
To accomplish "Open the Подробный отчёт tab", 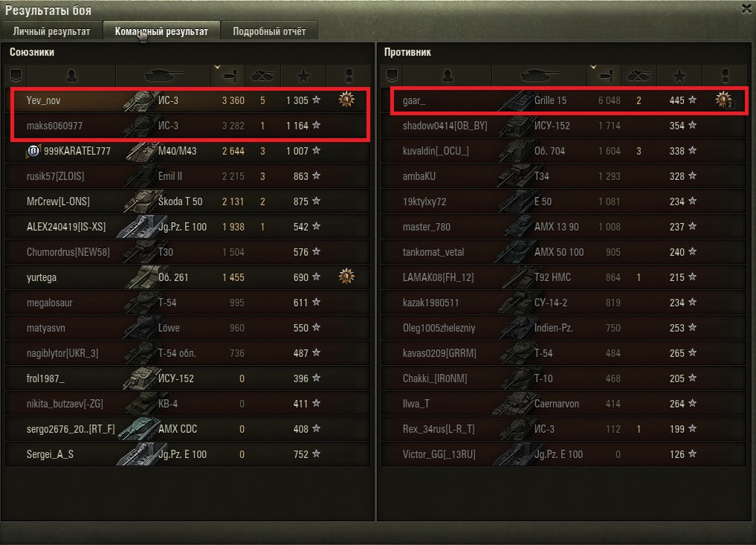I will pyautogui.click(x=269, y=31).
